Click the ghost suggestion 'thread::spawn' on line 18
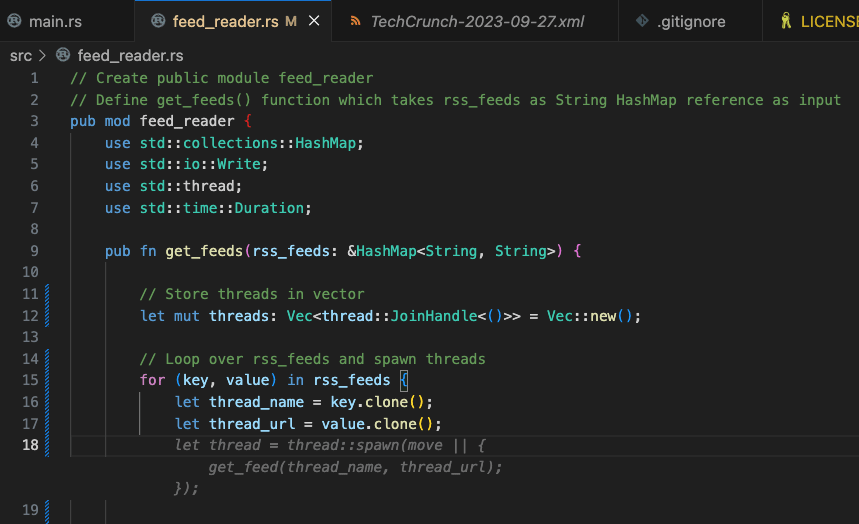Image resolution: width=859 pixels, height=524 pixels. (x=343, y=445)
